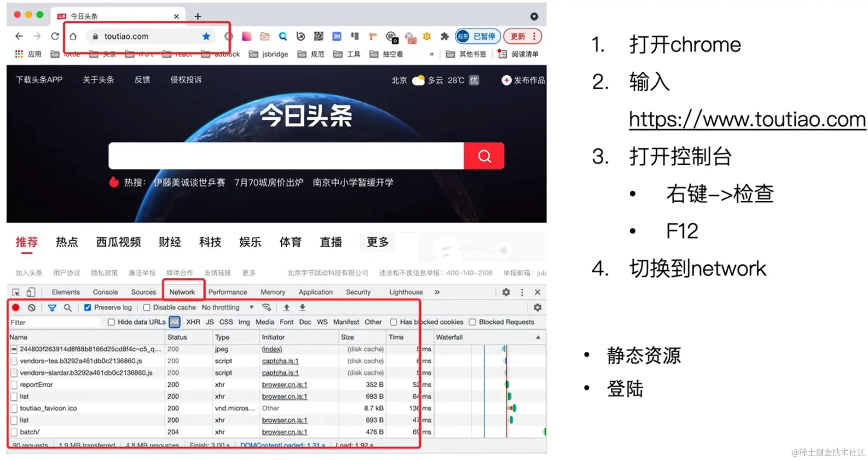Toggle the network filter funnel icon
Viewport: 868px width, 460px height.
coord(52,307)
